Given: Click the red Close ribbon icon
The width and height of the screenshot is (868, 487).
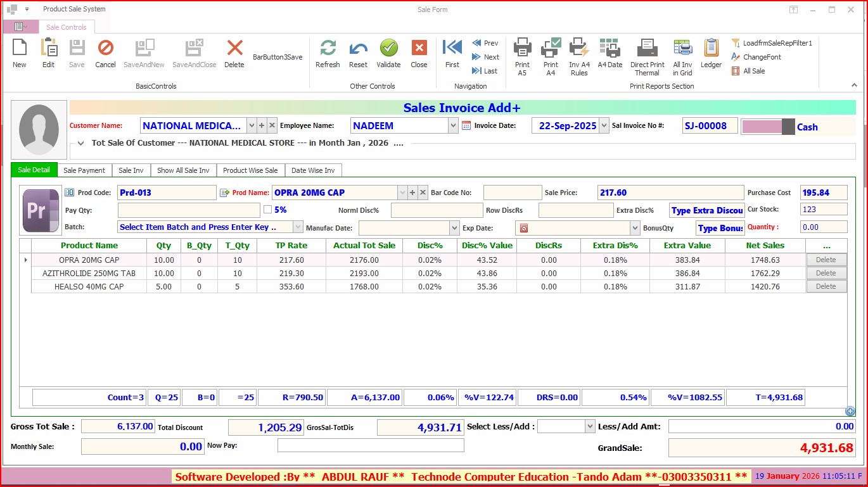Looking at the screenshot, I should [x=419, y=48].
